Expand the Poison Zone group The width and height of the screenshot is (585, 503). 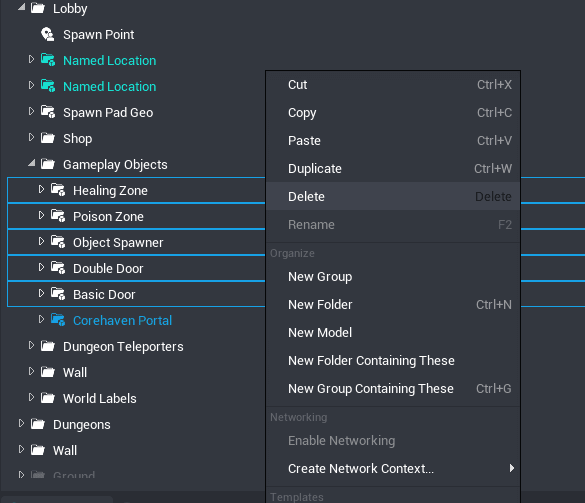click(41, 215)
